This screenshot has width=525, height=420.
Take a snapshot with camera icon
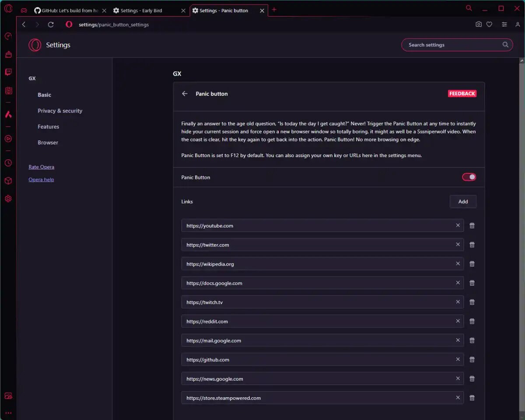tap(479, 24)
